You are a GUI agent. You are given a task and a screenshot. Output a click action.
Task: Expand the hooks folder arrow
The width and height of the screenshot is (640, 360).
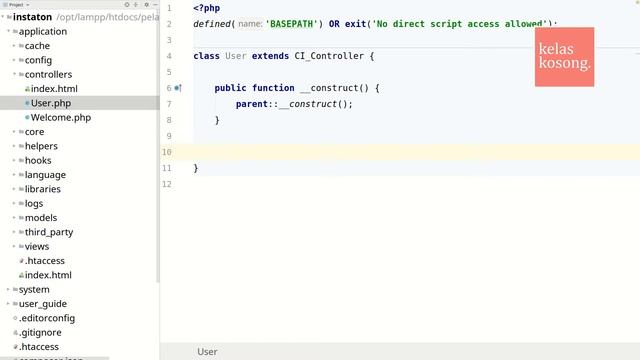14,160
